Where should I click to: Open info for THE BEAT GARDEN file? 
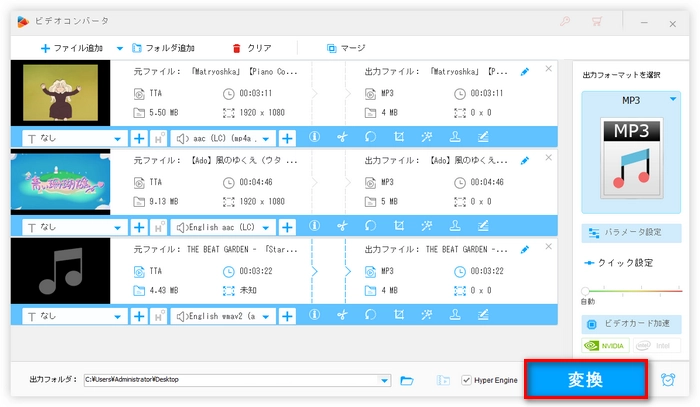(314, 315)
